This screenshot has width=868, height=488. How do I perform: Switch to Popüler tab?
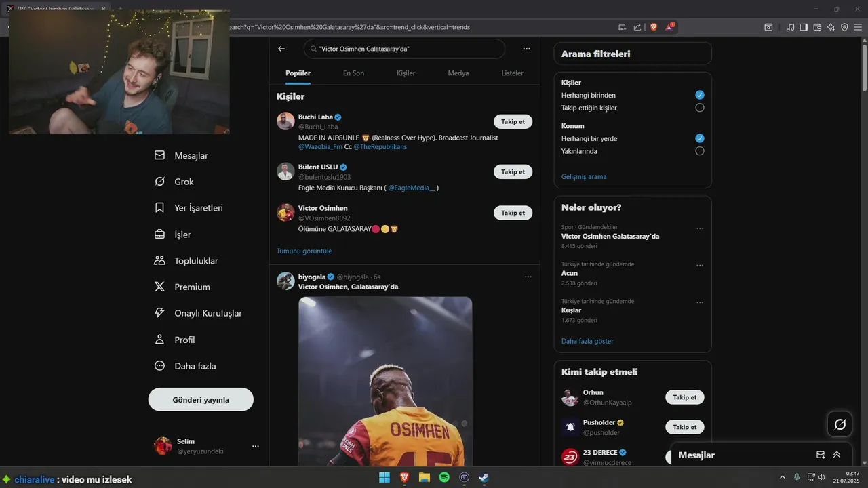tap(298, 73)
